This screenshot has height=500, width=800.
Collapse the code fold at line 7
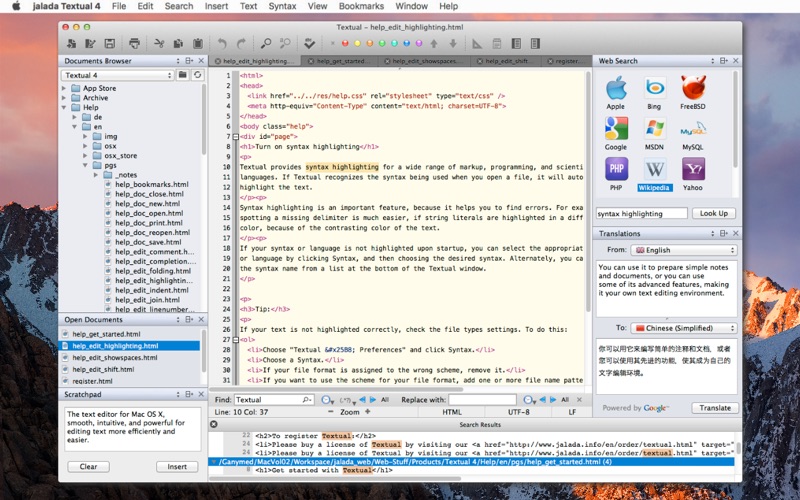coord(235,137)
